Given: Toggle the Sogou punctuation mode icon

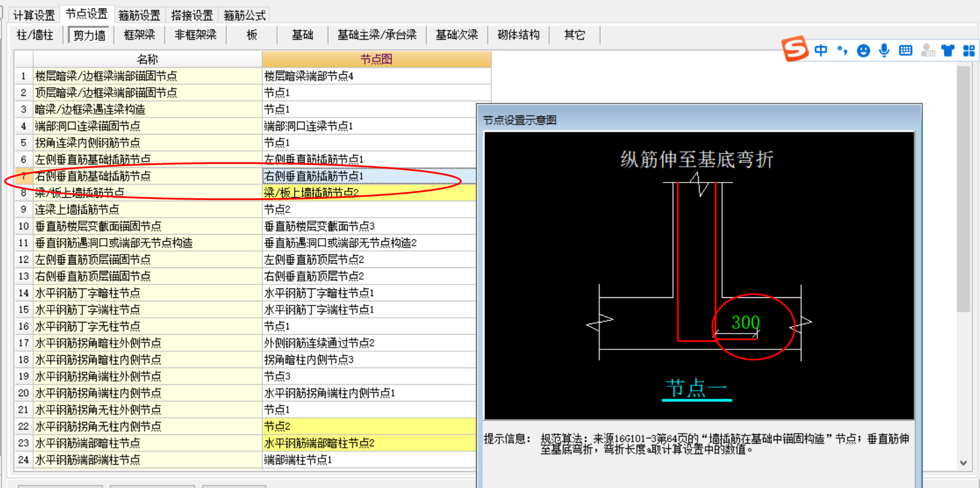Looking at the screenshot, I should [842, 50].
